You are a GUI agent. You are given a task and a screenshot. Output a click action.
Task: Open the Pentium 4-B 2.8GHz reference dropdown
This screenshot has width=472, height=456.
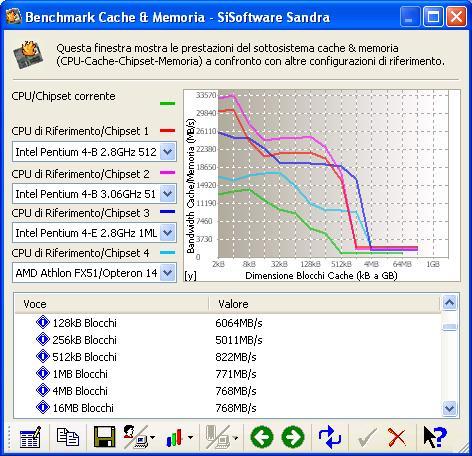[168, 152]
